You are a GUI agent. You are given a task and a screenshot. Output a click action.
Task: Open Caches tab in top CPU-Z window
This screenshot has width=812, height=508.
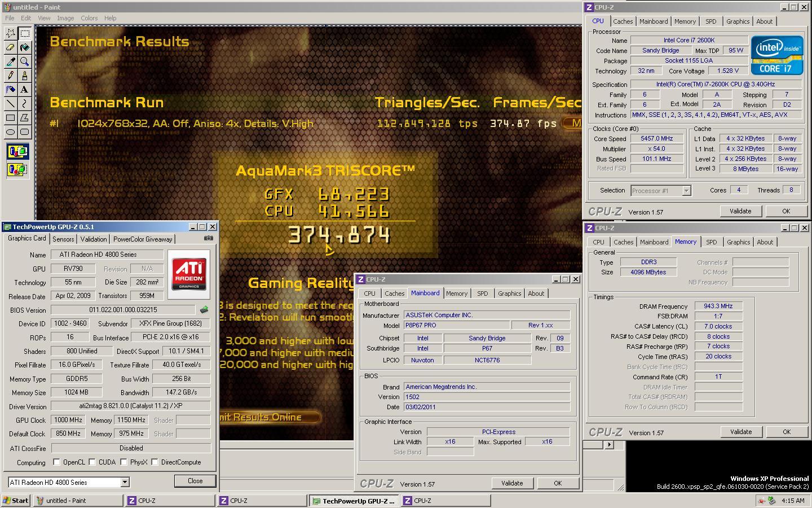tap(623, 21)
